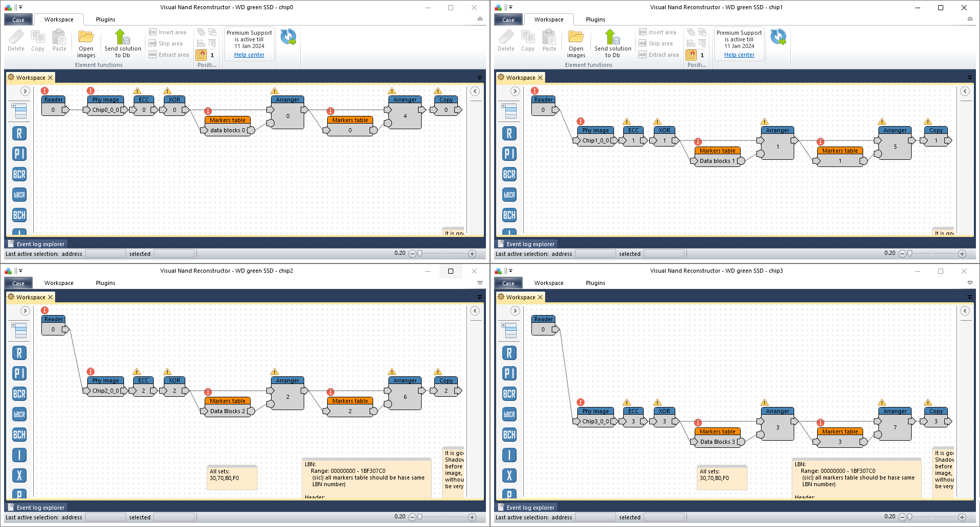The width and height of the screenshot is (980, 527).
Task: Expand right panel arrow in chip3 workspace
Action: click(965, 311)
